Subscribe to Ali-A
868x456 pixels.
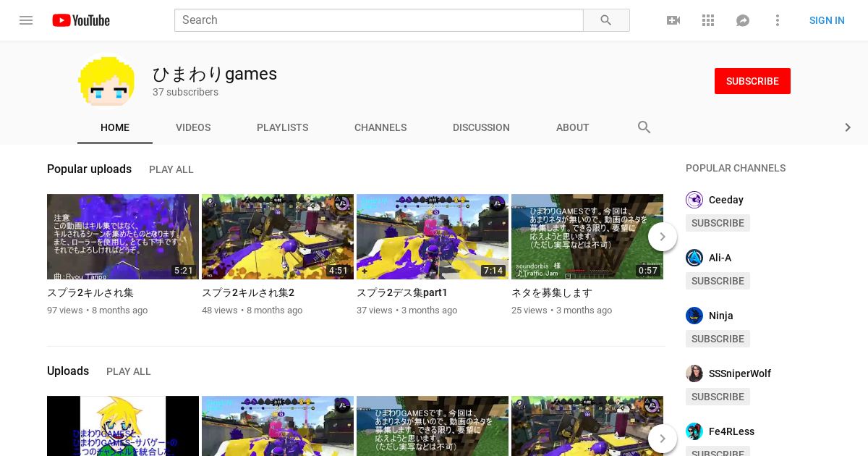point(718,281)
